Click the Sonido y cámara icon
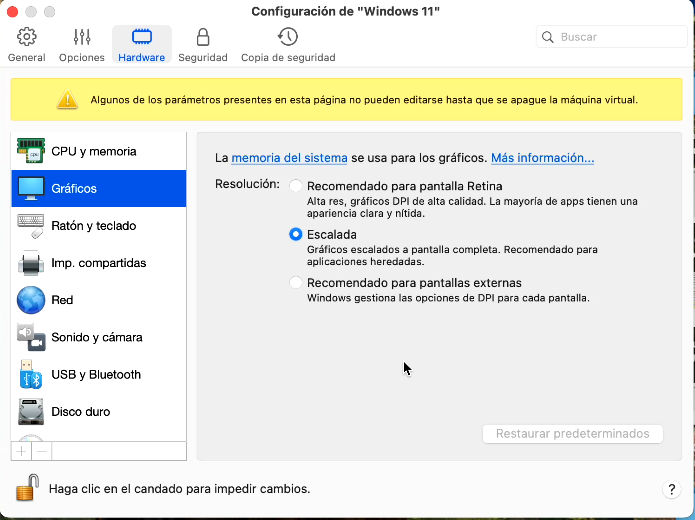Viewport: 695px width, 520px height. (x=31, y=337)
